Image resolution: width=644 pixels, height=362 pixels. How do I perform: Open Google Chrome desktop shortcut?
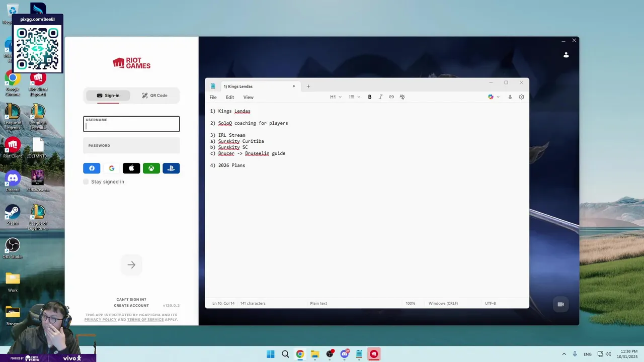click(13, 84)
